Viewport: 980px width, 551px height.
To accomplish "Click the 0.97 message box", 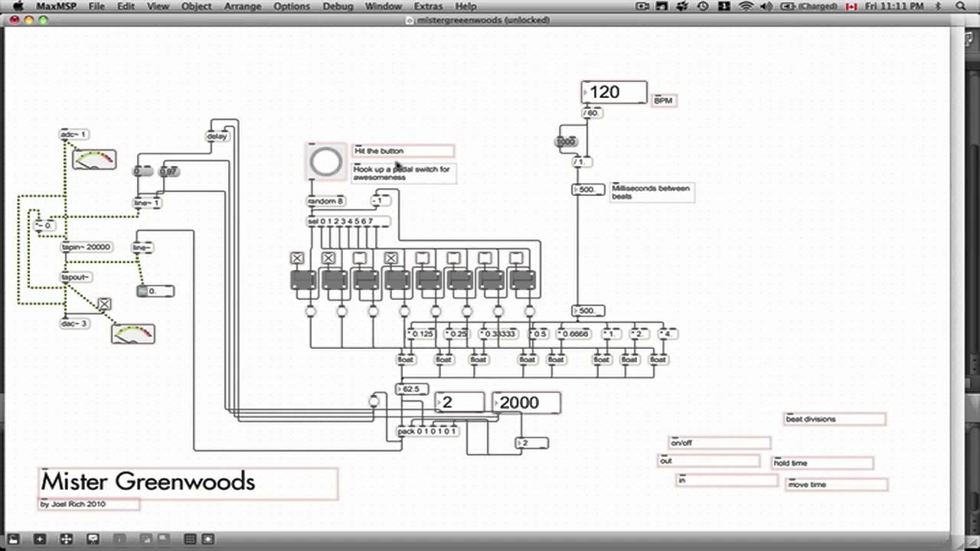I will click(x=168, y=171).
